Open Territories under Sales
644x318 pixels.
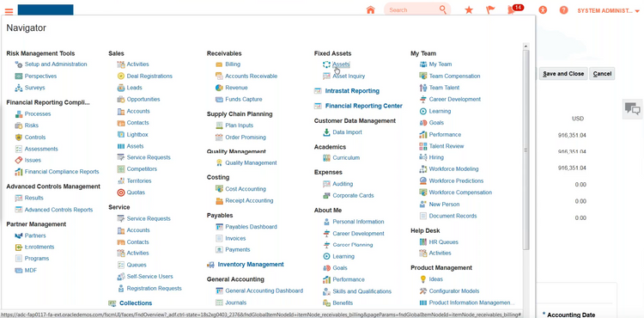[x=139, y=180]
